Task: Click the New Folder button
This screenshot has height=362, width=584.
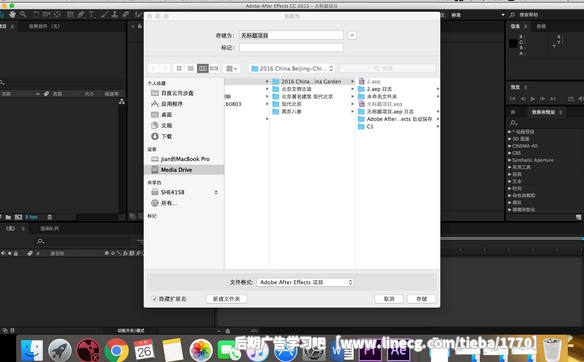Action: click(x=226, y=299)
